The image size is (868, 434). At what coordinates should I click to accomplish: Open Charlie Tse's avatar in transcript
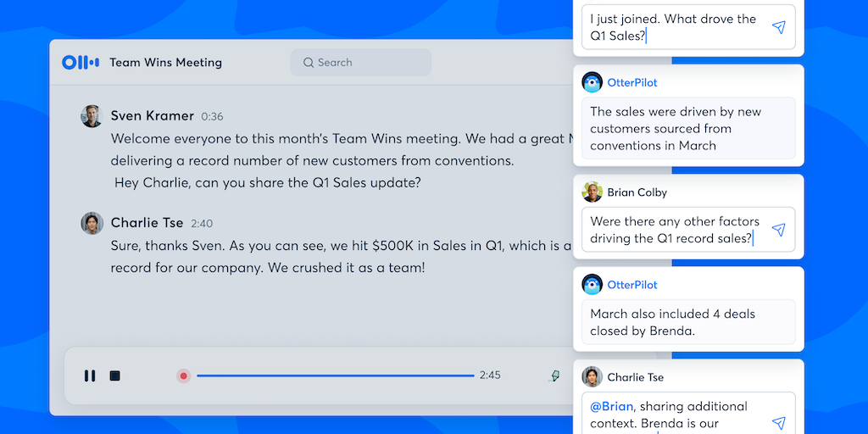pyautogui.click(x=92, y=223)
